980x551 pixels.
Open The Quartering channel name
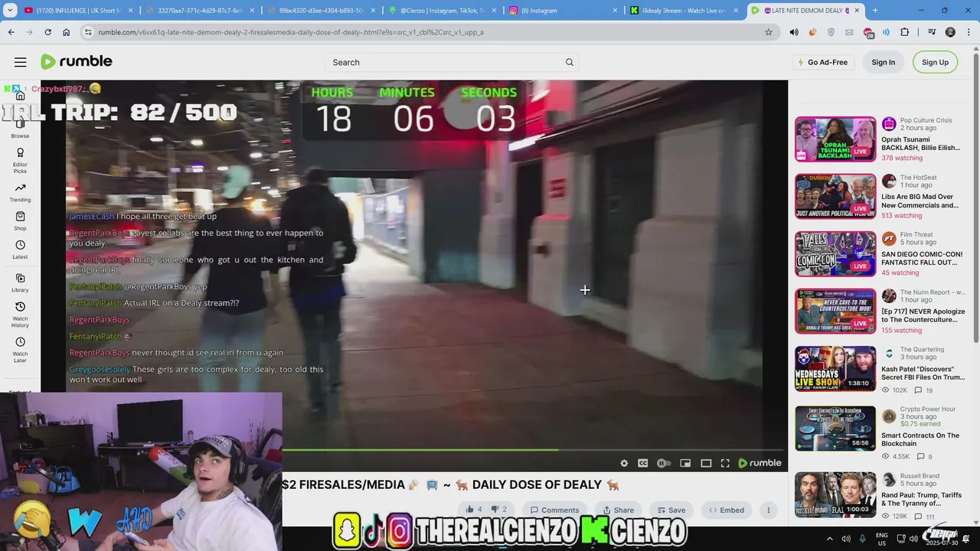(x=922, y=349)
